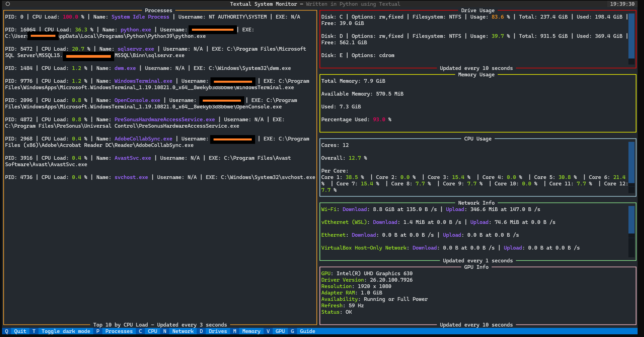The height and width of the screenshot is (337, 644).
Task: Click the Wi-Fi network interface label
Action: click(329, 209)
